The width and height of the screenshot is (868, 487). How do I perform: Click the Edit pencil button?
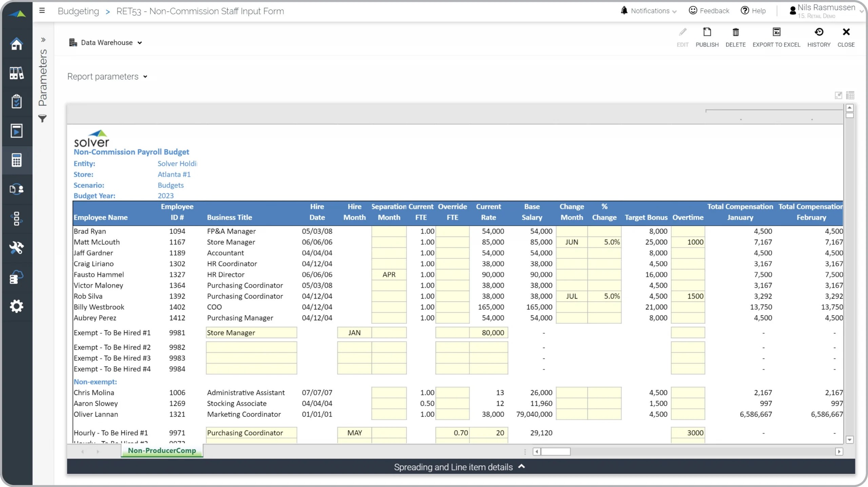click(x=683, y=37)
